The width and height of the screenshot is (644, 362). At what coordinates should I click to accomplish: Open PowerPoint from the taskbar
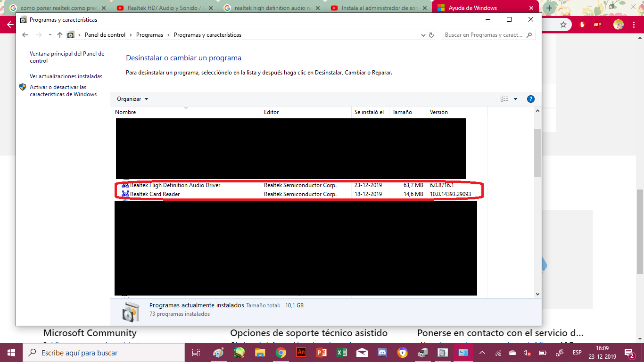(322, 353)
